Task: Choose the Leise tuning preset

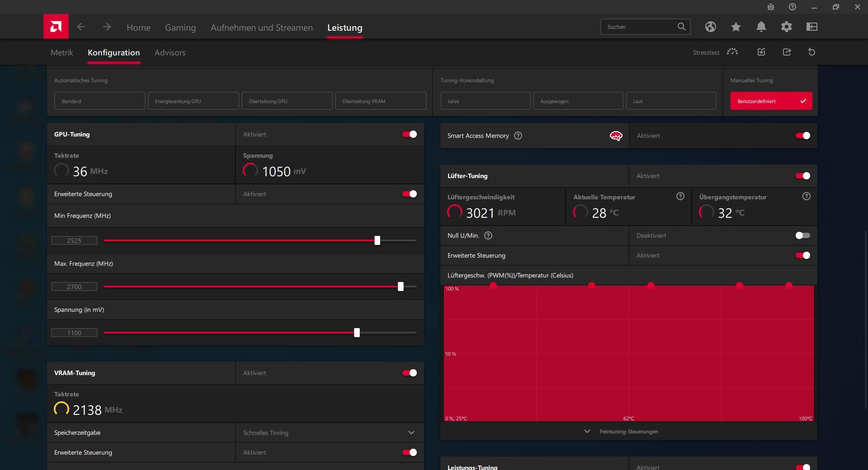Action: (486, 101)
